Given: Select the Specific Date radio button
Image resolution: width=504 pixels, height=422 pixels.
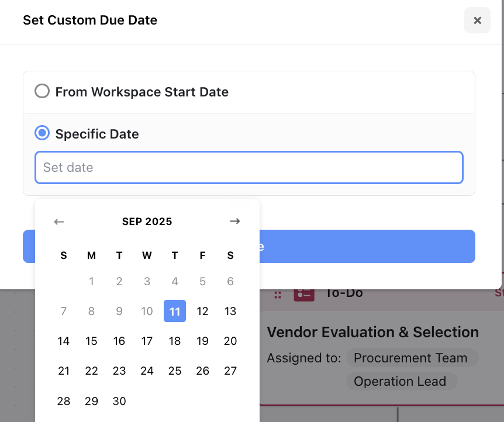Looking at the screenshot, I should click(42, 134).
